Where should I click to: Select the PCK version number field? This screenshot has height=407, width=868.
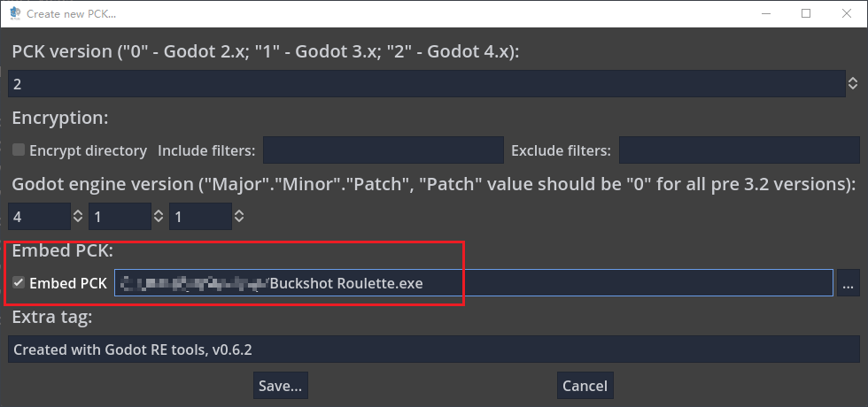pos(427,83)
